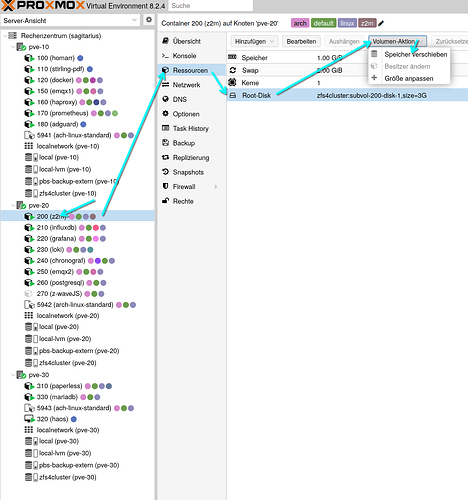Select the Root-Disk row
This screenshot has height=500, width=468.
(x=347, y=95)
